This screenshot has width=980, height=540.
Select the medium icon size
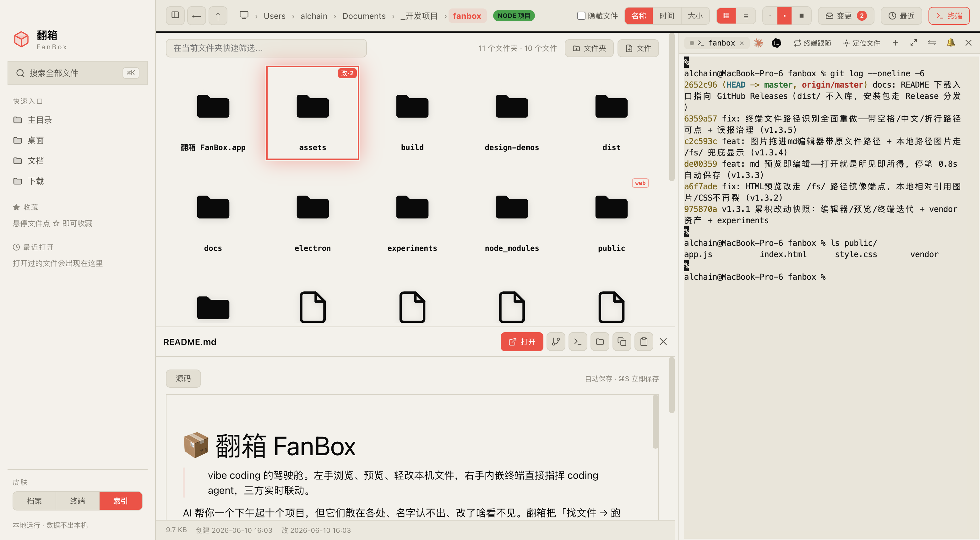tap(784, 16)
